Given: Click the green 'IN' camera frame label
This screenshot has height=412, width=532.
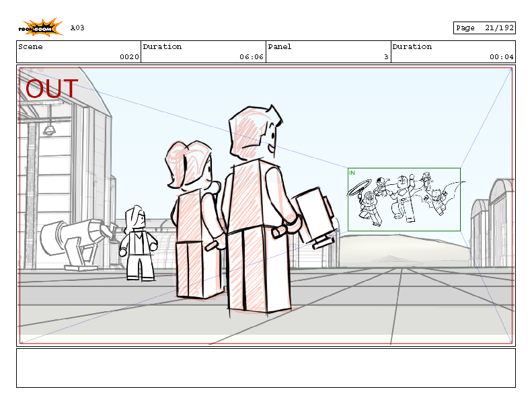Looking at the screenshot, I should coord(352,173).
